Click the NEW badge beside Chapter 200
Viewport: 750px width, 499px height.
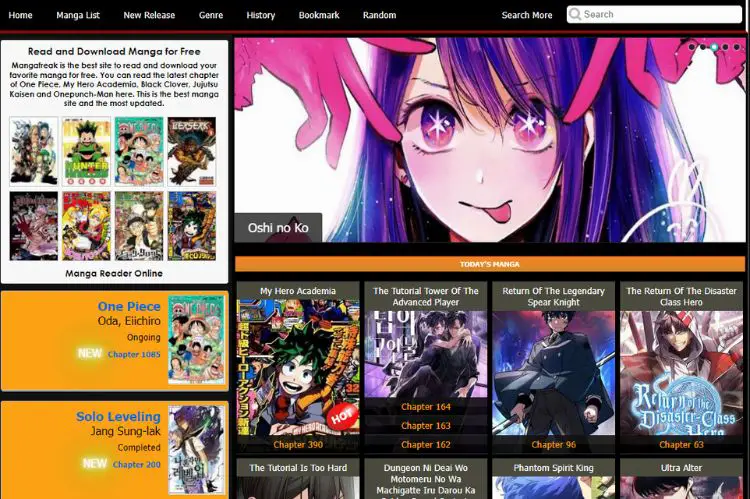(95, 464)
